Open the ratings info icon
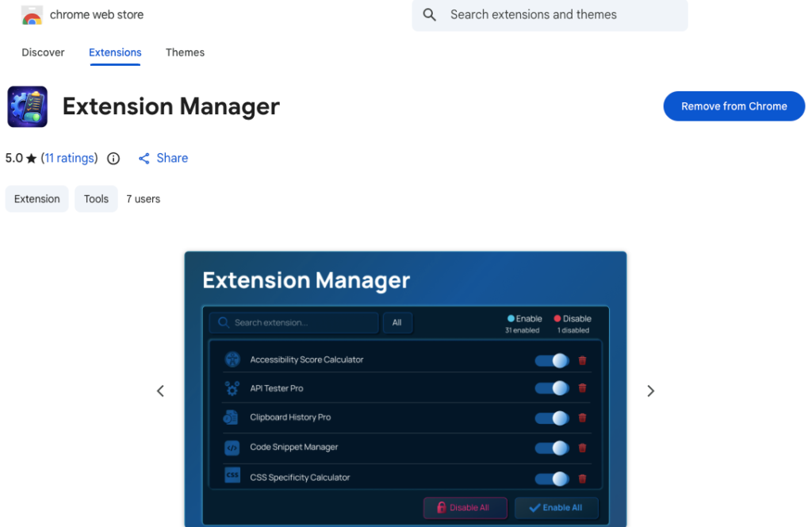Image resolution: width=812 pixels, height=527 pixels. click(113, 159)
